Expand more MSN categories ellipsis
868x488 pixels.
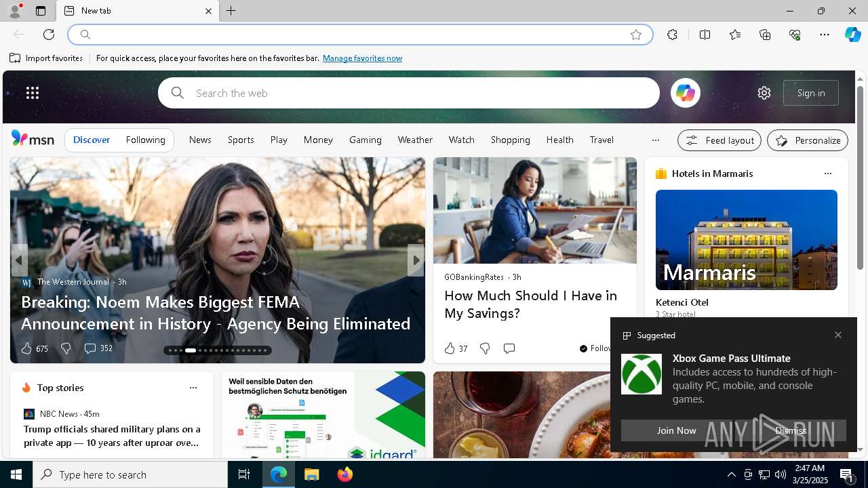[655, 140]
